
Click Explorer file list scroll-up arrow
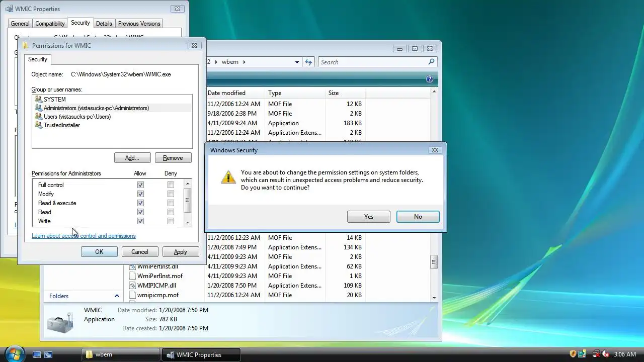pos(434,92)
